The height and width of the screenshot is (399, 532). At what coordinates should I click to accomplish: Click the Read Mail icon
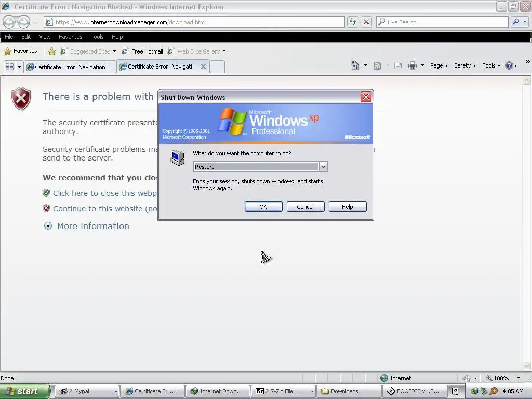pos(398,65)
